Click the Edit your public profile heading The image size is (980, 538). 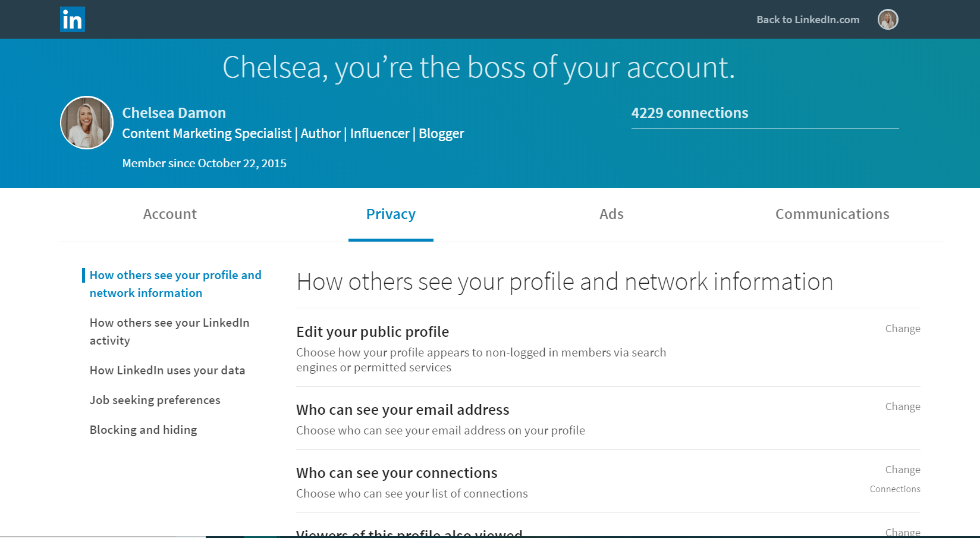pos(372,332)
